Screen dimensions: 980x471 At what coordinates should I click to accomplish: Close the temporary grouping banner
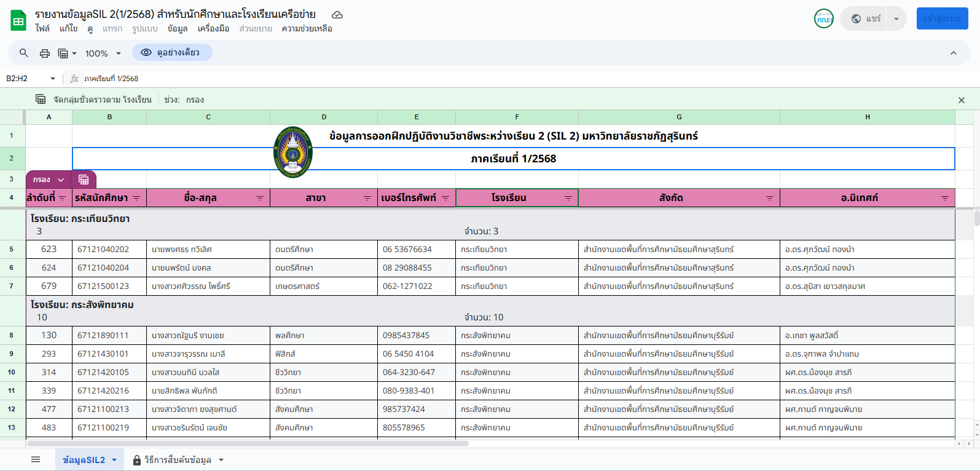point(962,100)
